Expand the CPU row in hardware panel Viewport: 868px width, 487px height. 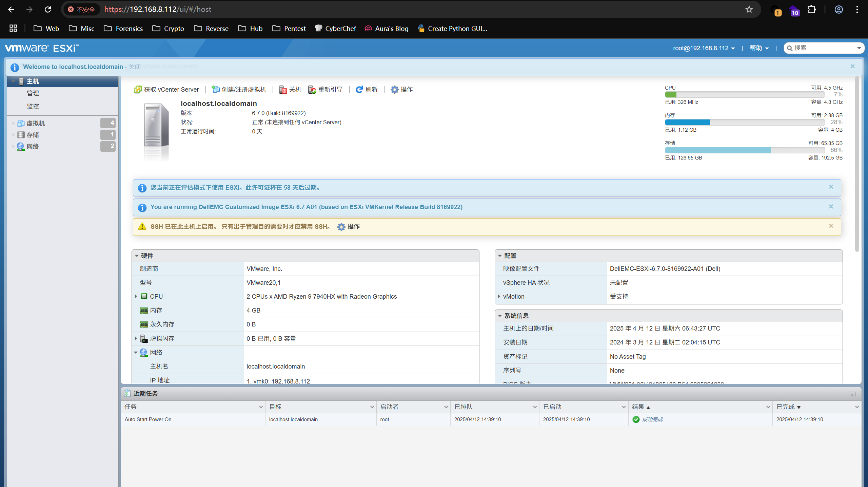[136, 297]
